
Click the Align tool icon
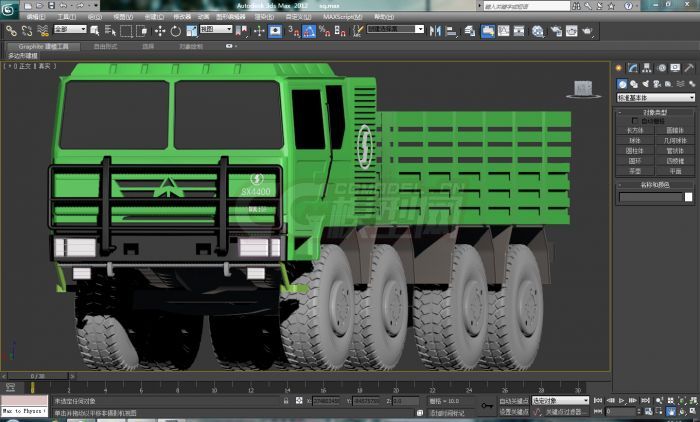(x=452, y=31)
